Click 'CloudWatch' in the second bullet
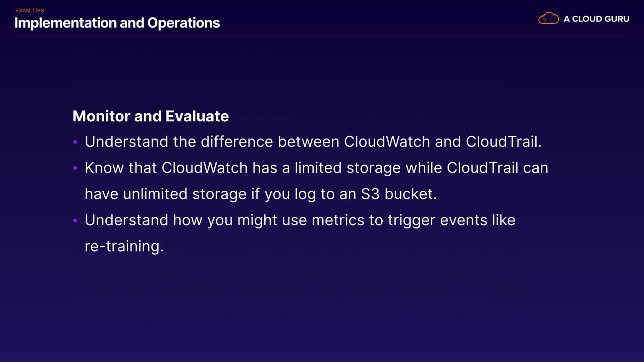 click(x=205, y=168)
